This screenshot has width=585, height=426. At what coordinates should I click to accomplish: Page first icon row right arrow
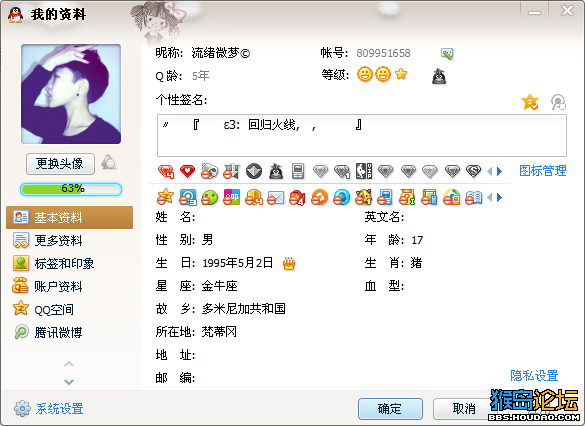point(499,171)
